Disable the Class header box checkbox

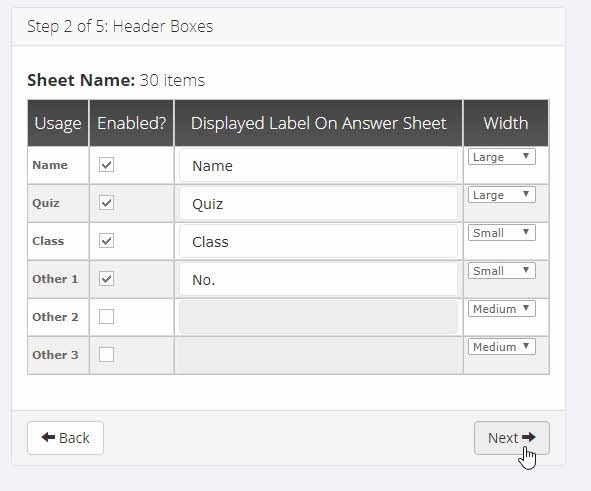106,241
